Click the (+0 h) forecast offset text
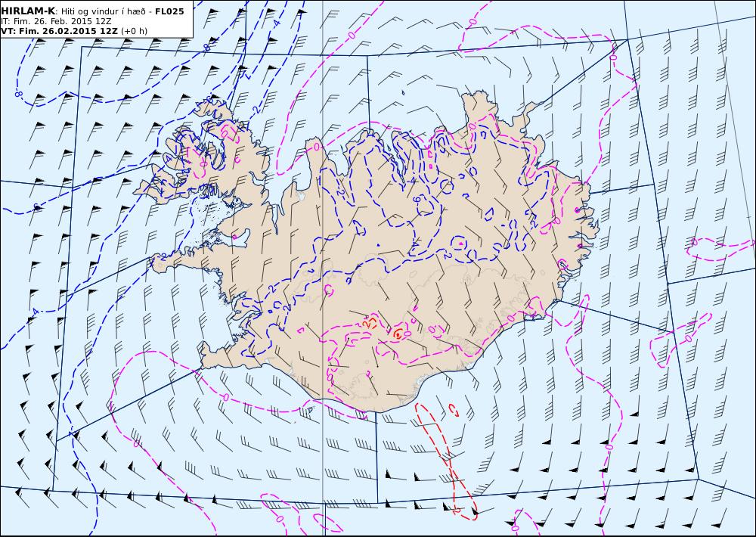 134,31
